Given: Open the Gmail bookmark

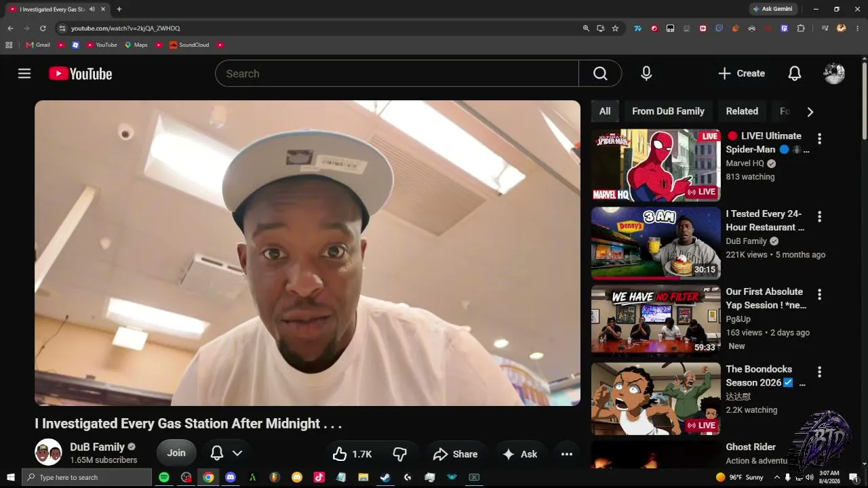Looking at the screenshot, I should click(x=38, y=45).
